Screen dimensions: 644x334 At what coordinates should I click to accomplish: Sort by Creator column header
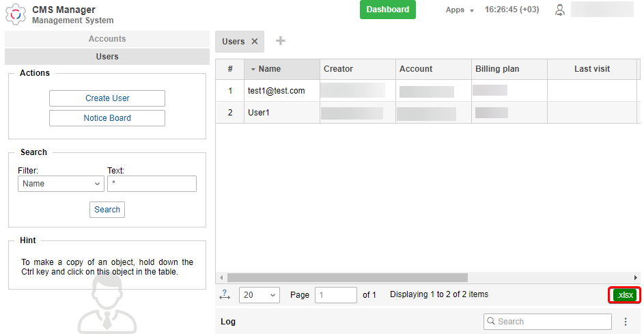point(358,69)
